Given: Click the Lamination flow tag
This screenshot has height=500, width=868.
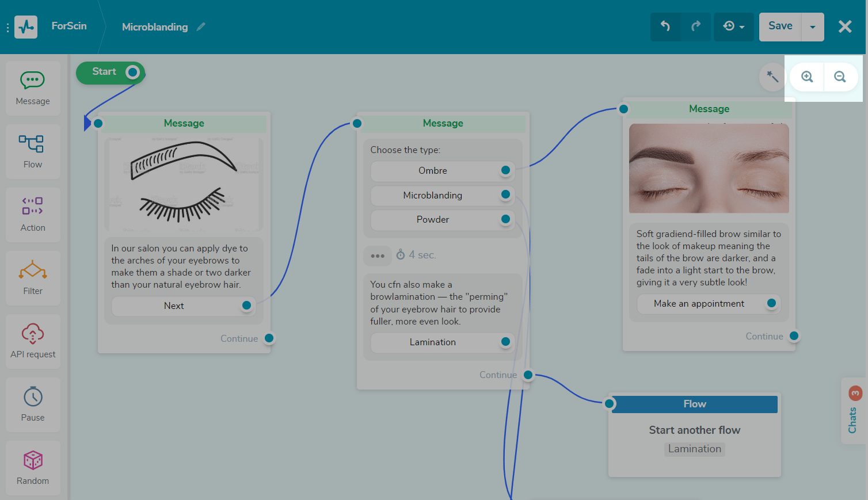Looking at the screenshot, I should 695,449.
